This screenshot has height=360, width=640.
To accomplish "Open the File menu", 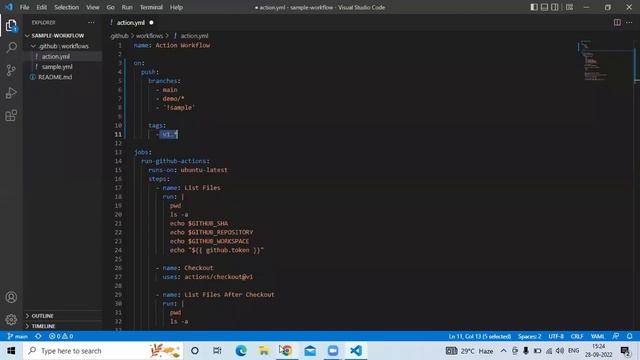I will (x=24, y=7).
